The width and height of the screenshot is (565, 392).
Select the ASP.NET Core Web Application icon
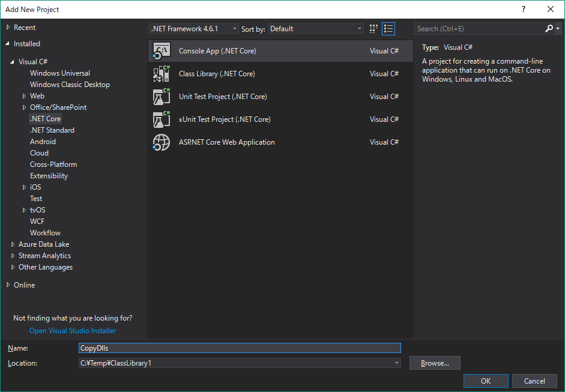161,142
